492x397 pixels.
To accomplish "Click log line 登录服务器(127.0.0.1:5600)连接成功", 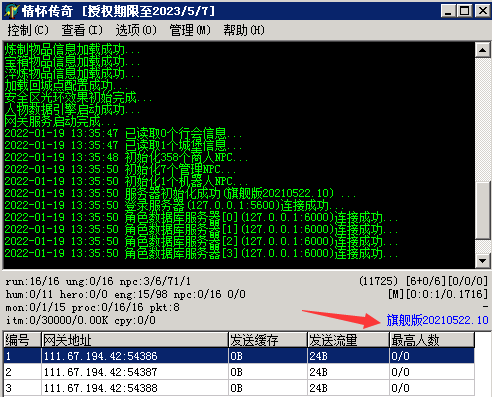I will click(174, 205).
